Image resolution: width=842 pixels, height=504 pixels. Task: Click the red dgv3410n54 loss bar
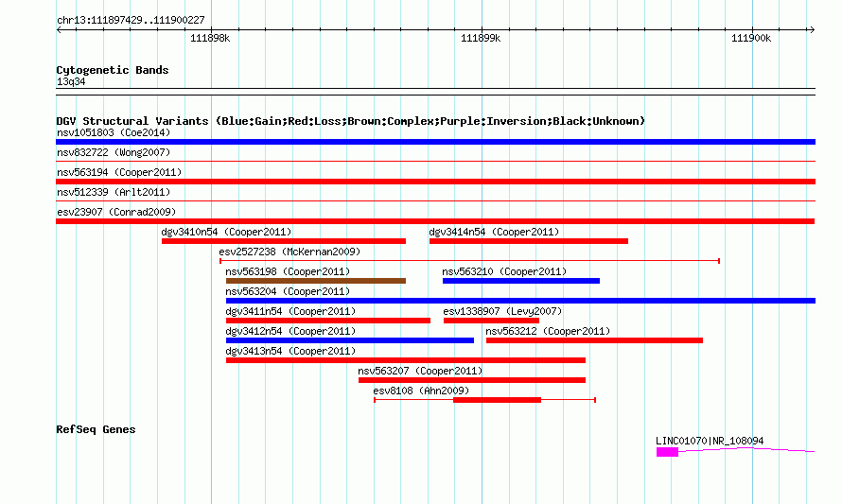[284, 241]
